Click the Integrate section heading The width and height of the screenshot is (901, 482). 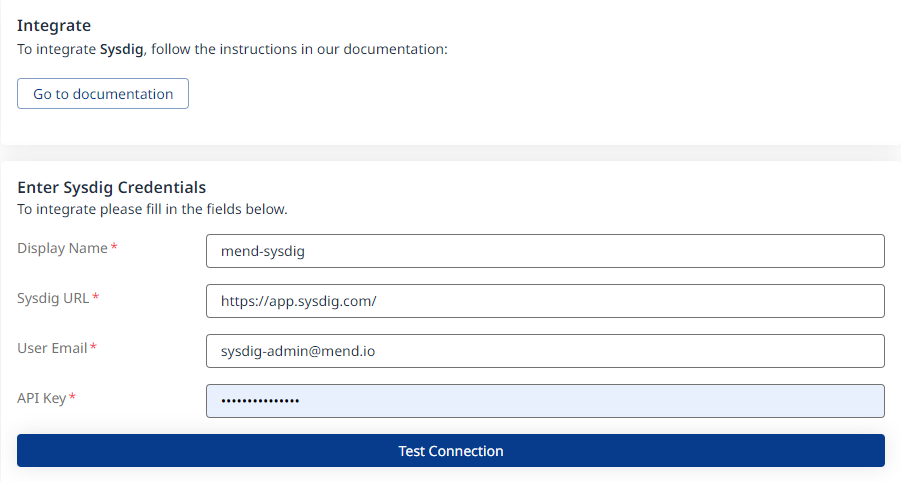point(54,25)
